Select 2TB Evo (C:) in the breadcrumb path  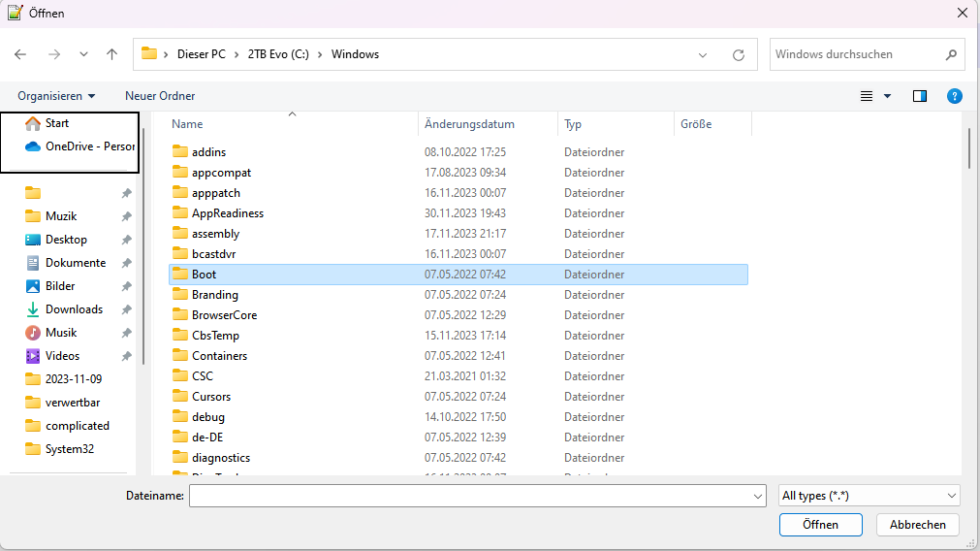278,54
